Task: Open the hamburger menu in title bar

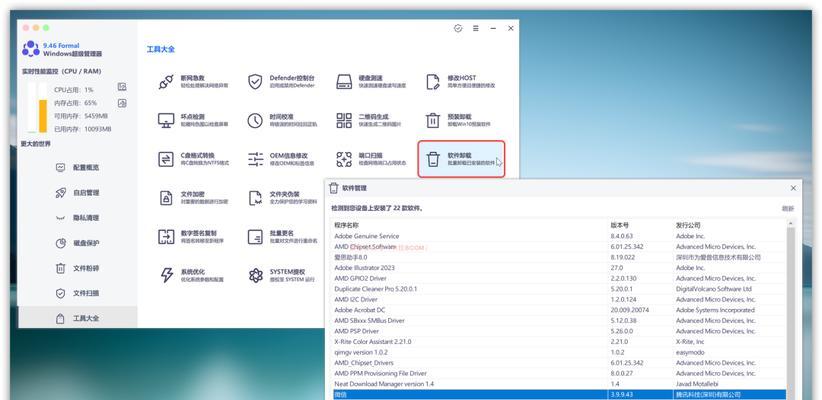Action: tap(475, 28)
